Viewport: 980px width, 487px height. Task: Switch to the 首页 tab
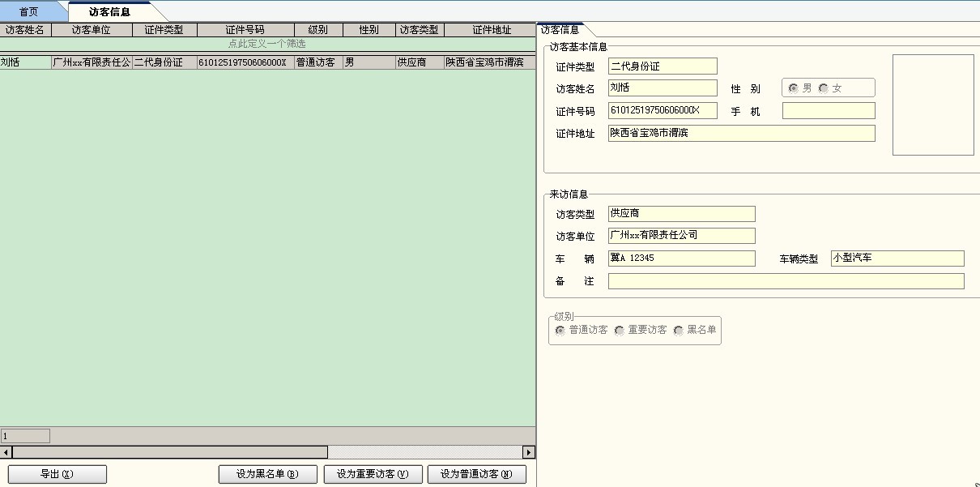(x=29, y=11)
